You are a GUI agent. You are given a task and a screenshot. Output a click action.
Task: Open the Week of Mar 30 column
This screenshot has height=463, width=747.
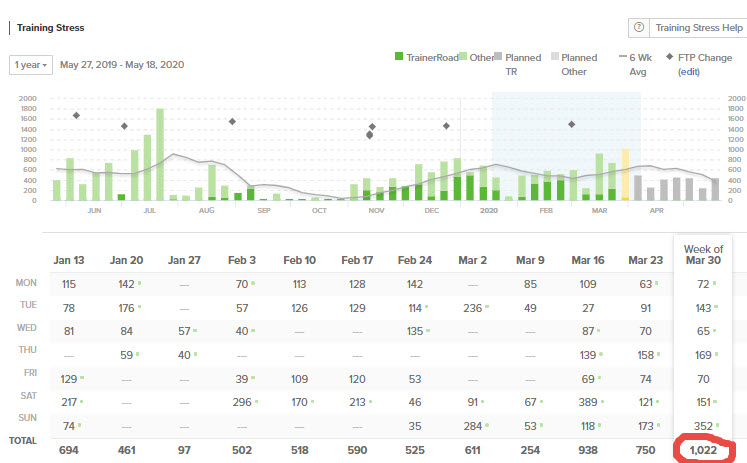[x=703, y=254]
